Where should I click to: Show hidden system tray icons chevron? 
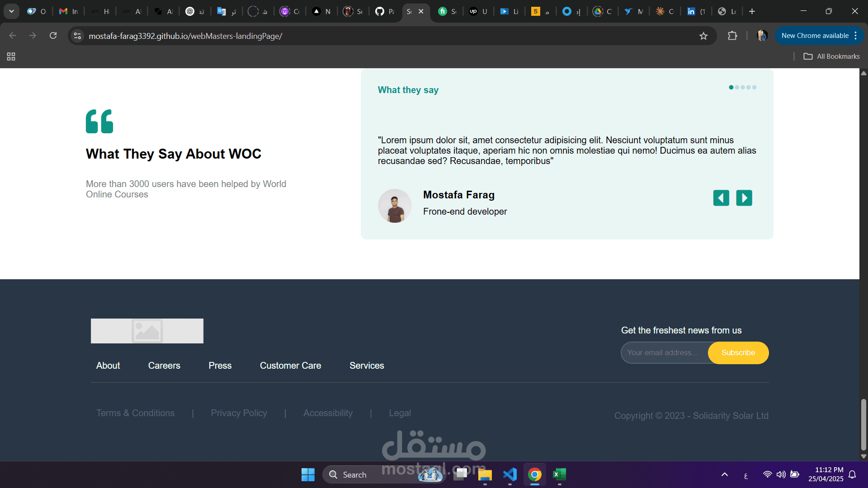click(x=724, y=474)
